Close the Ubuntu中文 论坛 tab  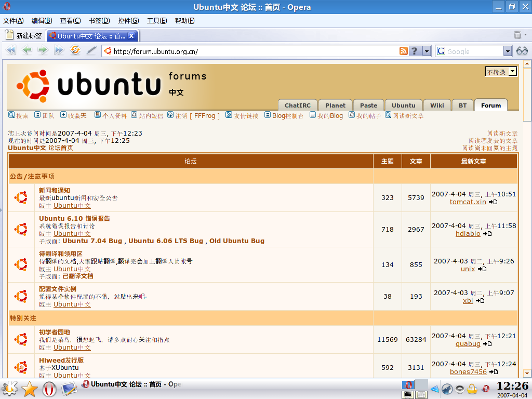(x=131, y=36)
